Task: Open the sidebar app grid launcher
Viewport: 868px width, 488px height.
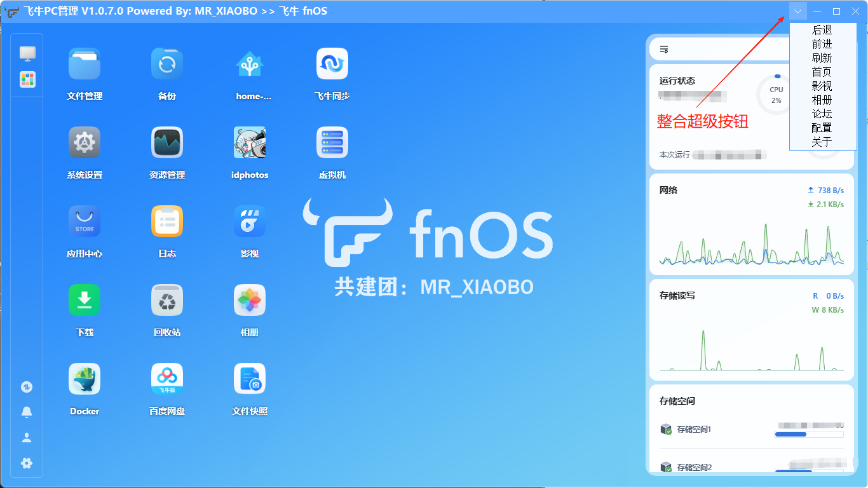Action: [x=27, y=79]
